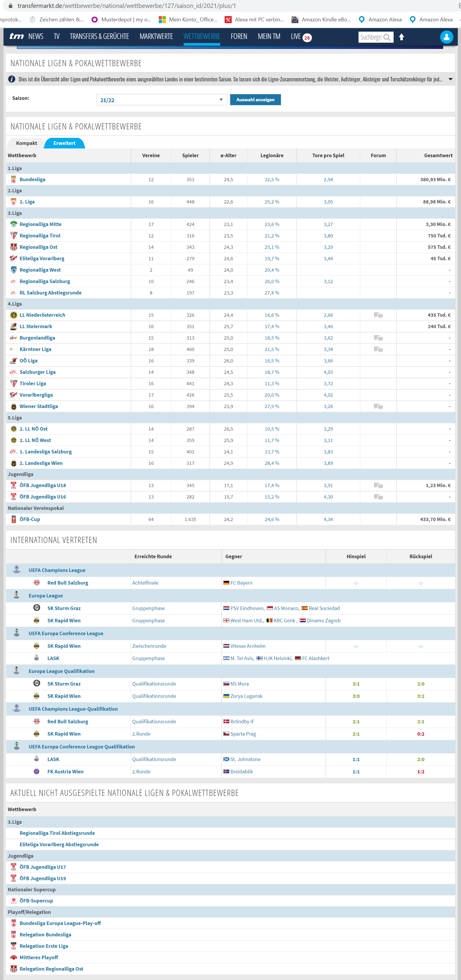Click the Mittleres Playoff logo icon
Viewport: 461px width, 980px height.
point(13,957)
